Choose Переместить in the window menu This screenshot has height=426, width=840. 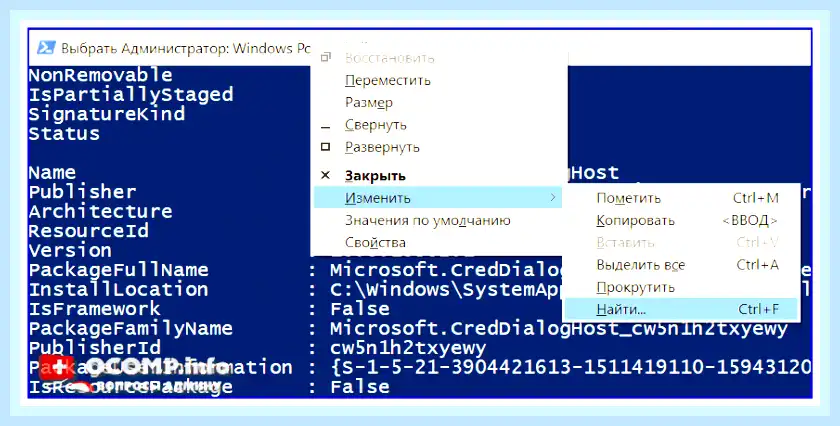388,80
